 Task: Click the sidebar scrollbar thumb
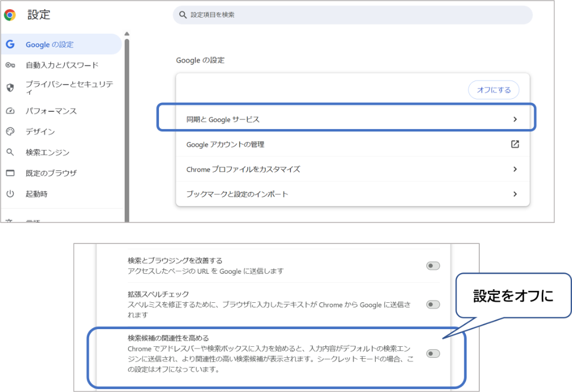tap(126, 130)
